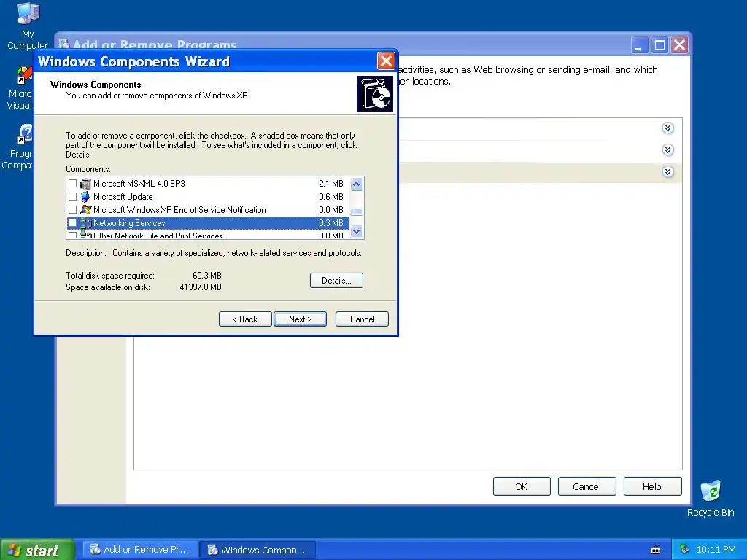Image resolution: width=747 pixels, height=560 pixels.
Task: Expand the chevron on the highlighted row
Action: point(668,172)
